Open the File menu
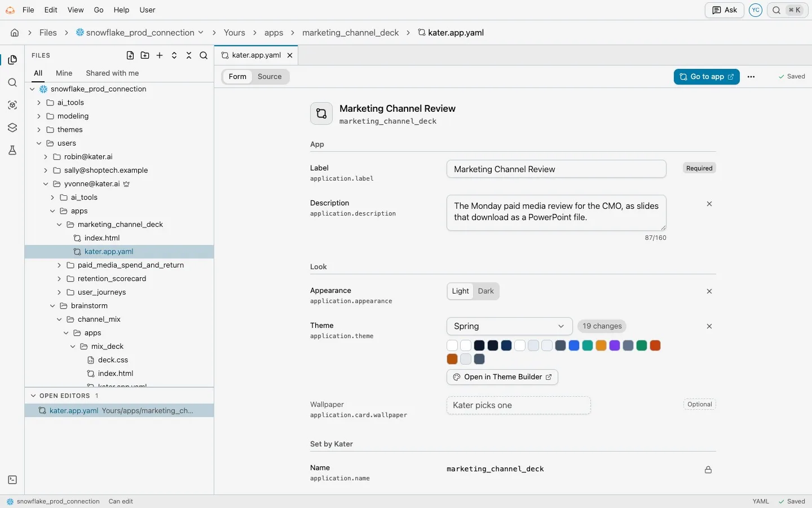The height and width of the screenshot is (508, 812). point(28,10)
